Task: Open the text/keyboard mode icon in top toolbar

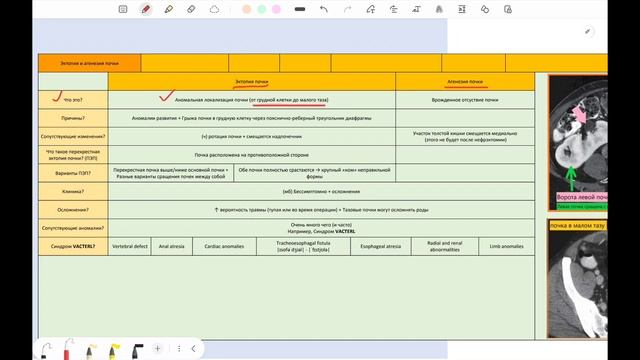Action: pos(123,9)
